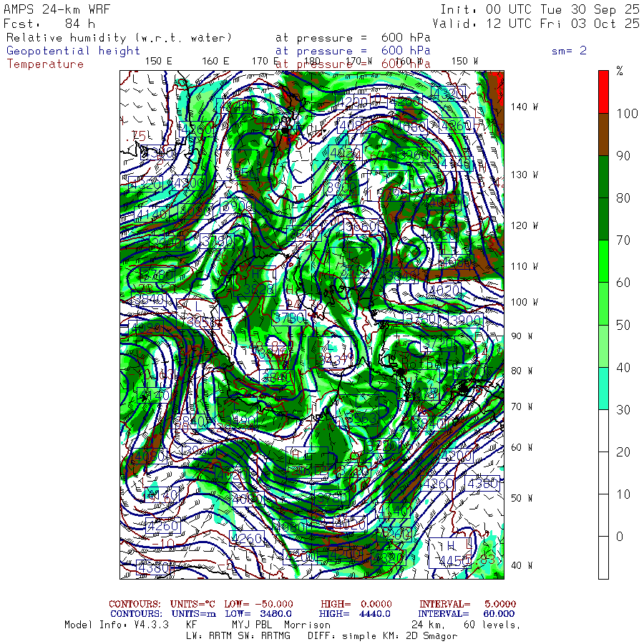This screenshot has height=644, width=644.
Task: Click the blue 'INTERVAL= 60.000' value
Action: coord(467,614)
